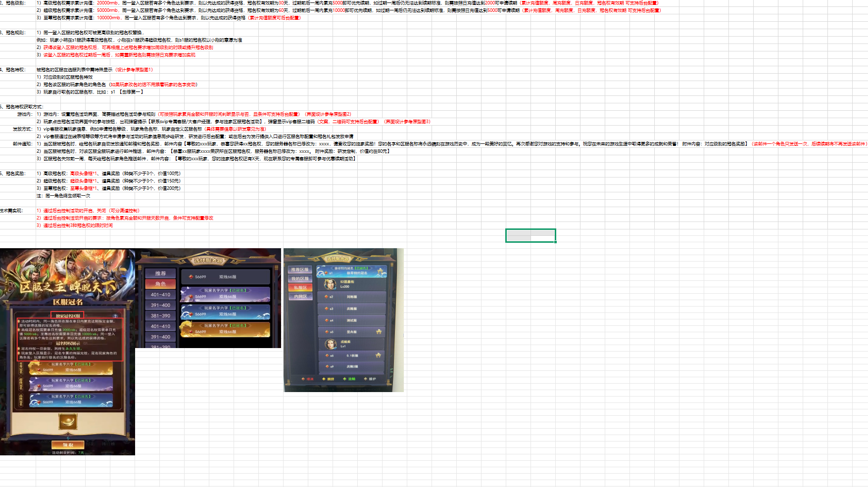Click the Lv1 player avatar portrait
The image size is (868, 487).
(330, 344)
